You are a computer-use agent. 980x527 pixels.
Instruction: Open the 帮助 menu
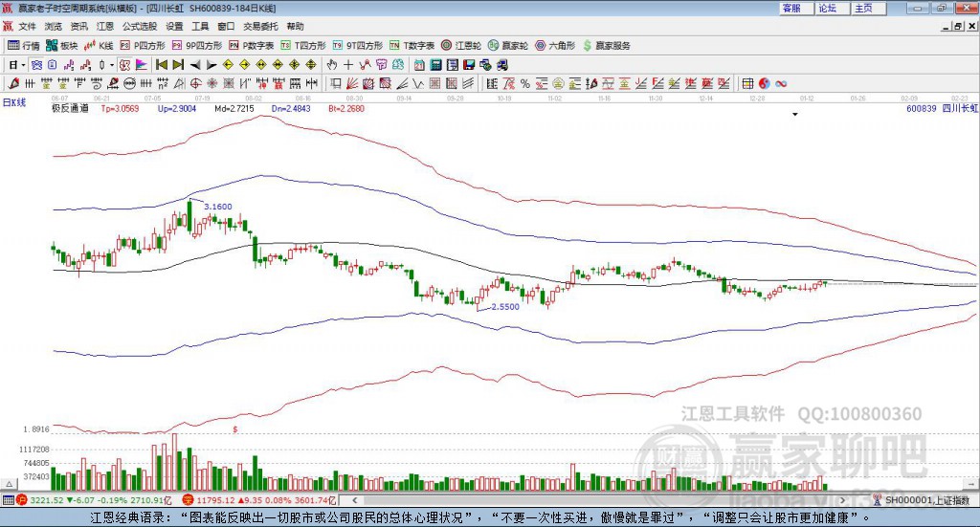[295, 26]
